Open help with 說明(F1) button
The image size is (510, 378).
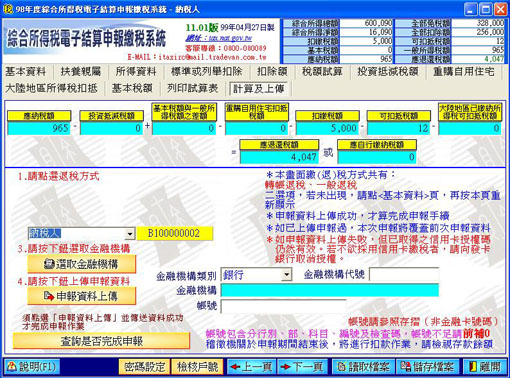(x=31, y=367)
